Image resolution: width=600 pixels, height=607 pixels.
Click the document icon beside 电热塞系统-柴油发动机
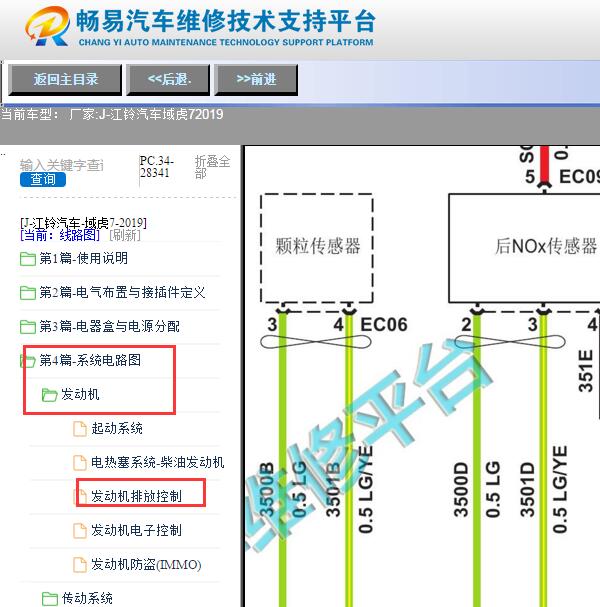click(80, 463)
